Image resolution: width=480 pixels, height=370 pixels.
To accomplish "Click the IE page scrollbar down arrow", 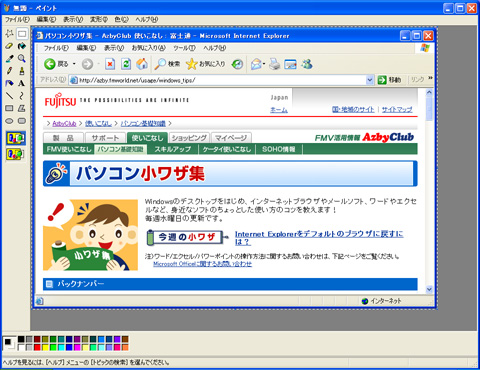I will point(429,289).
